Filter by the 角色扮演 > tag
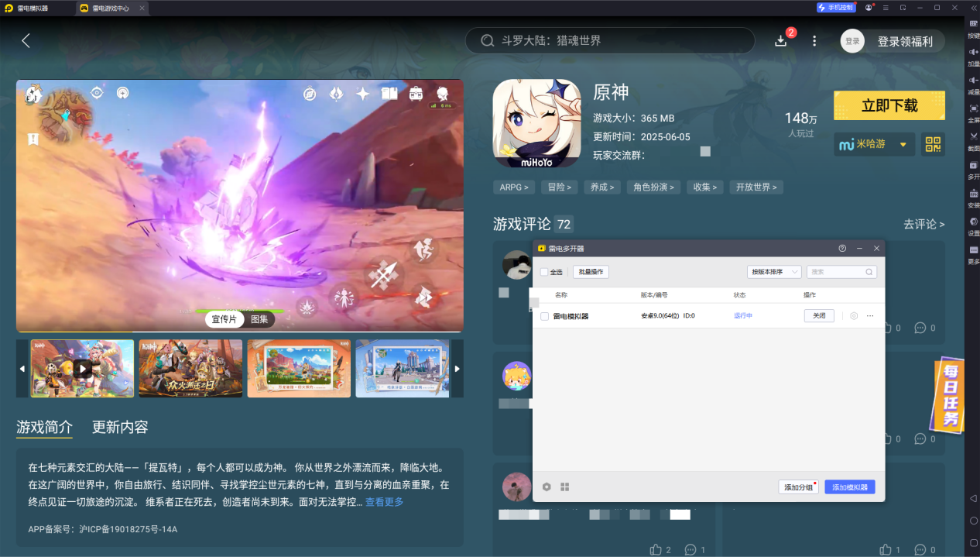980x557 pixels. [x=653, y=187]
